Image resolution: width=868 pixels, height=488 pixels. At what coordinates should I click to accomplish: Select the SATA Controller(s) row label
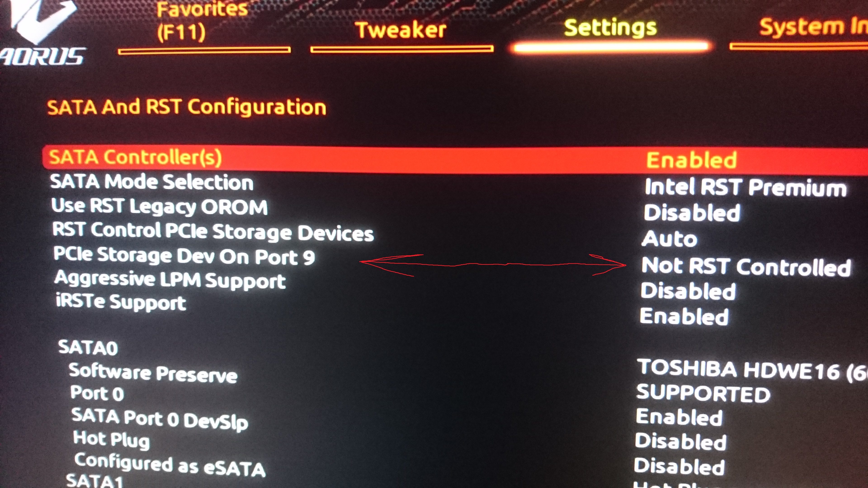click(135, 158)
